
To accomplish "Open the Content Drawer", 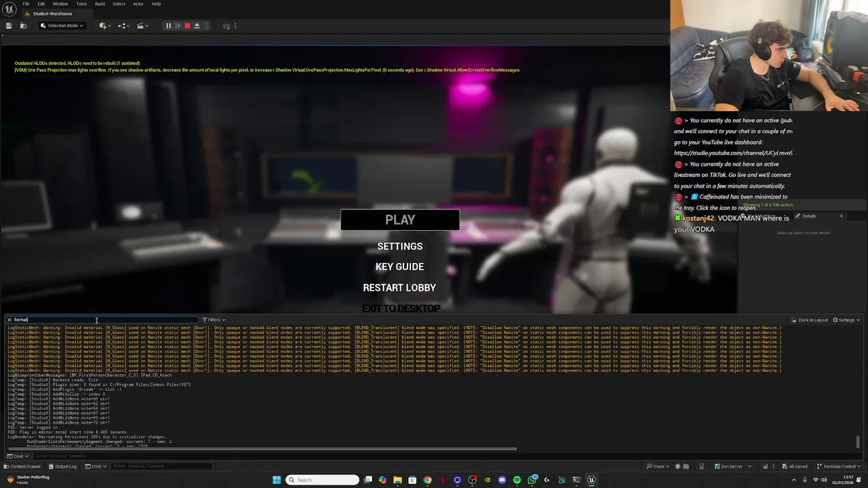I will pos(22,466).
